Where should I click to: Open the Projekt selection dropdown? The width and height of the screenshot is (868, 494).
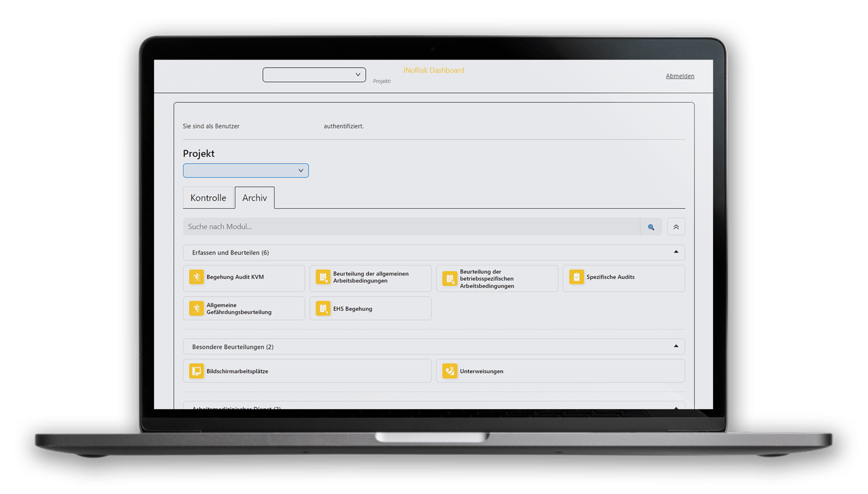246,170
